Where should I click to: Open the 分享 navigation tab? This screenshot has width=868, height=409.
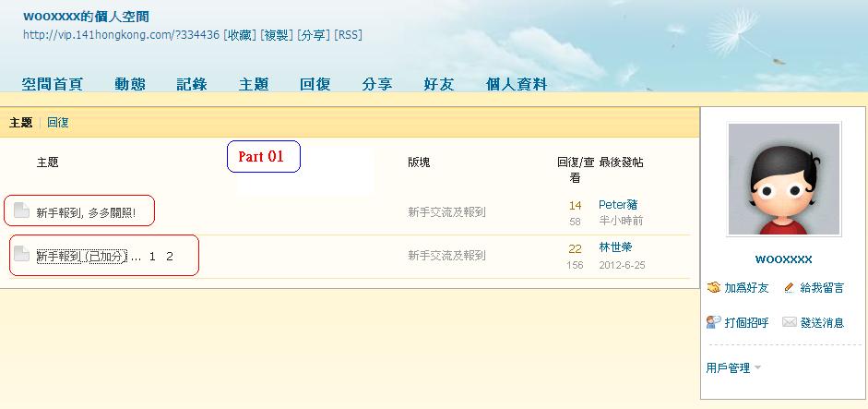(x=377, y=84)
